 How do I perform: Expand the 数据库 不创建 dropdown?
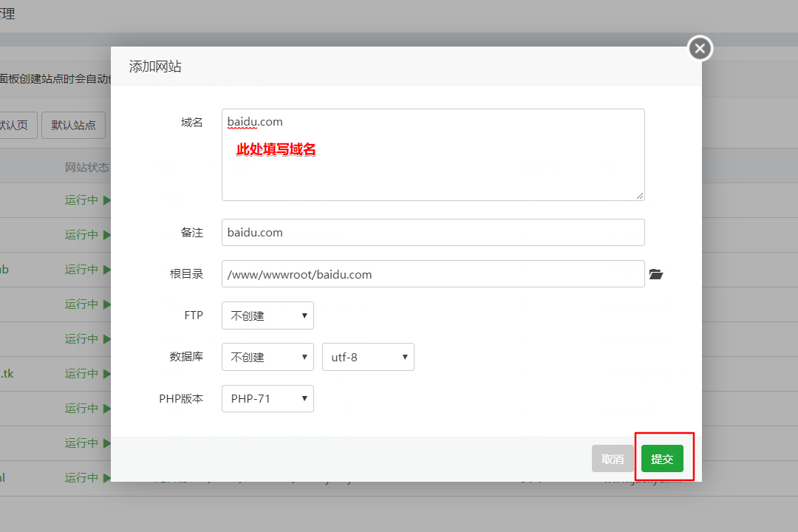click(267, 357)
